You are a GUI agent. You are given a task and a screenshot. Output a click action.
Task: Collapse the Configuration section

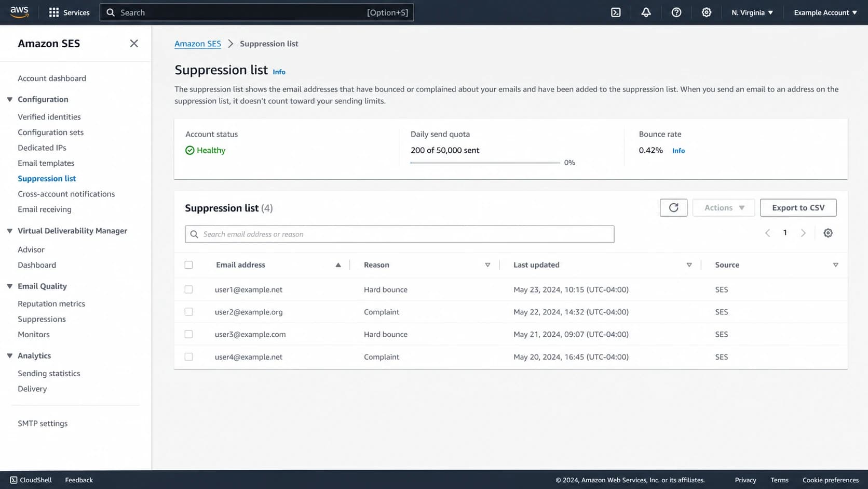tap(10, 99)
